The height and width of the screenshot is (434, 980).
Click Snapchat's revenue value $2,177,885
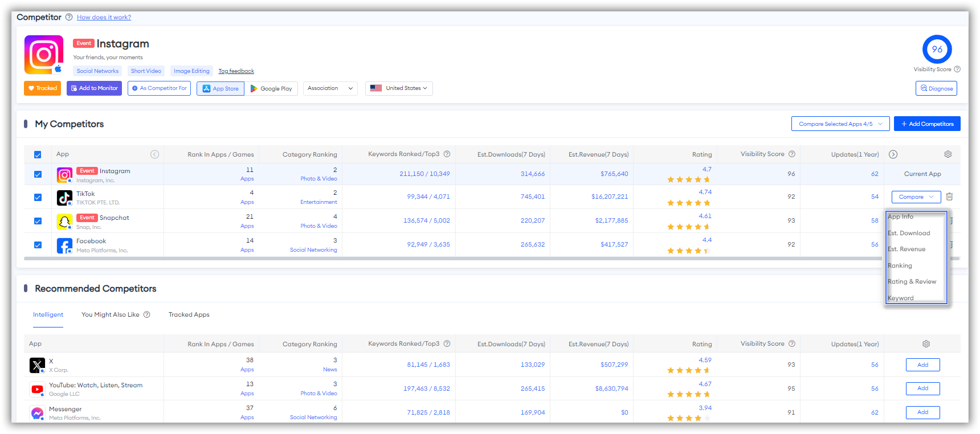tap(611, 220)
